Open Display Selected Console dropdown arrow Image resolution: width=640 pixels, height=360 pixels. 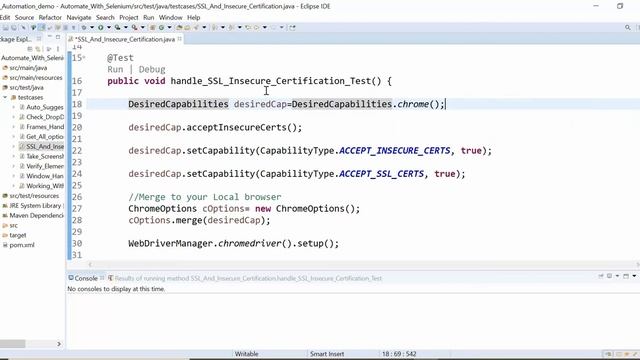click(617, 276)
